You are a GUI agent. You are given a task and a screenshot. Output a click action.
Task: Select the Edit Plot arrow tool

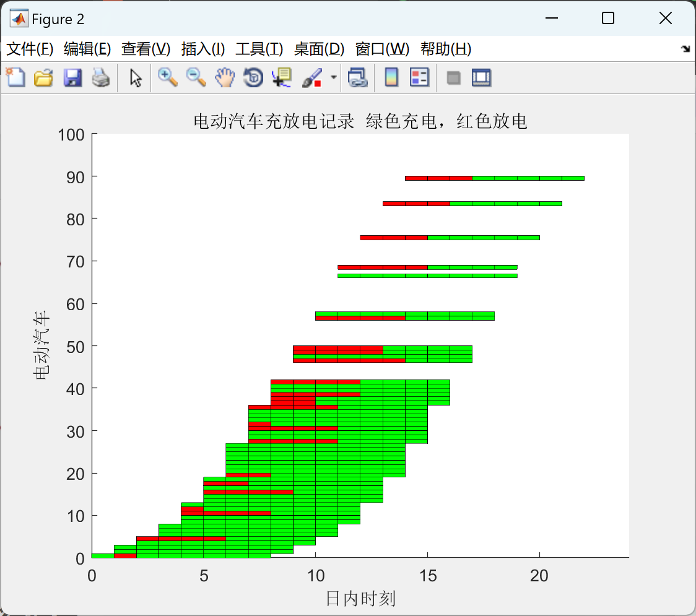click(136, 77)
